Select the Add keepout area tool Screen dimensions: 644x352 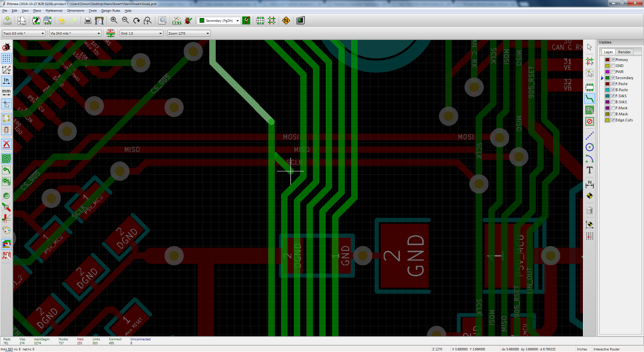[590, 121]
